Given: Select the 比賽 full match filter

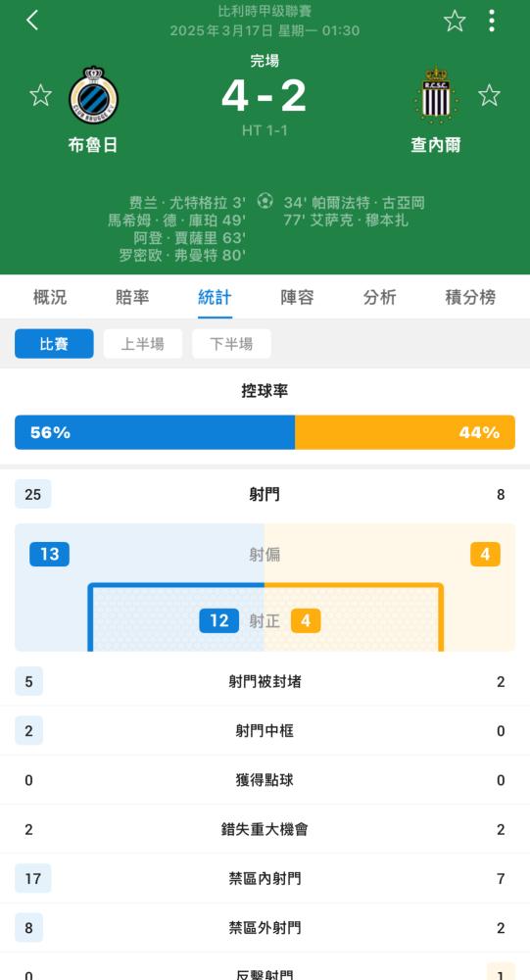Looking at the screenshot, I should (x=55, y=344).
